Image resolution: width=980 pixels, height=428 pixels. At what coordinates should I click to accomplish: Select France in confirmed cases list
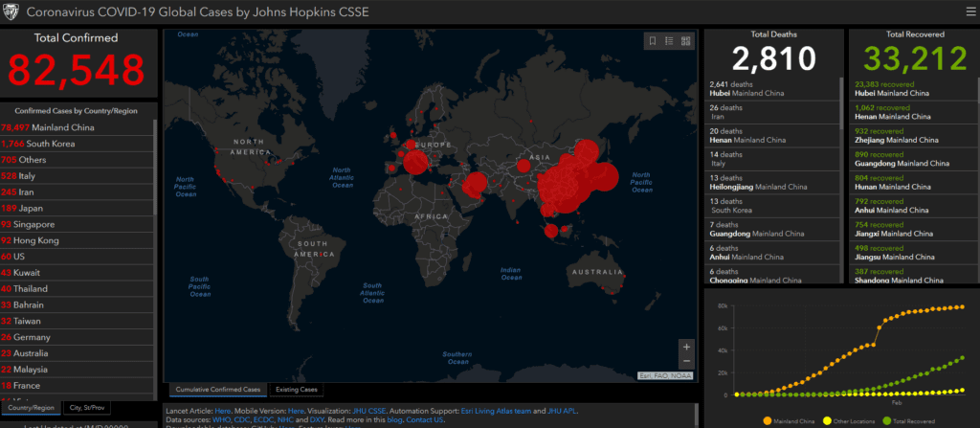tap(77, 386)
